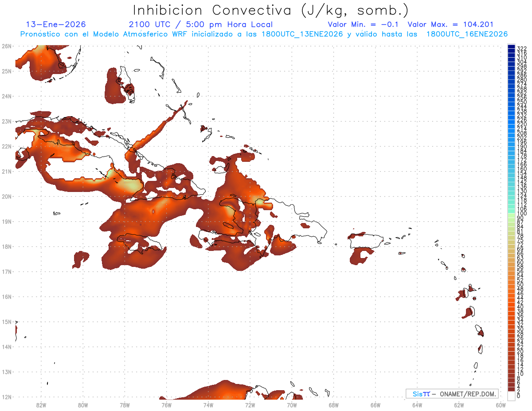The width and height of the screenshot is (532, 411).
Task: Click the '16N' latitude label
Action: coord(7,296)
